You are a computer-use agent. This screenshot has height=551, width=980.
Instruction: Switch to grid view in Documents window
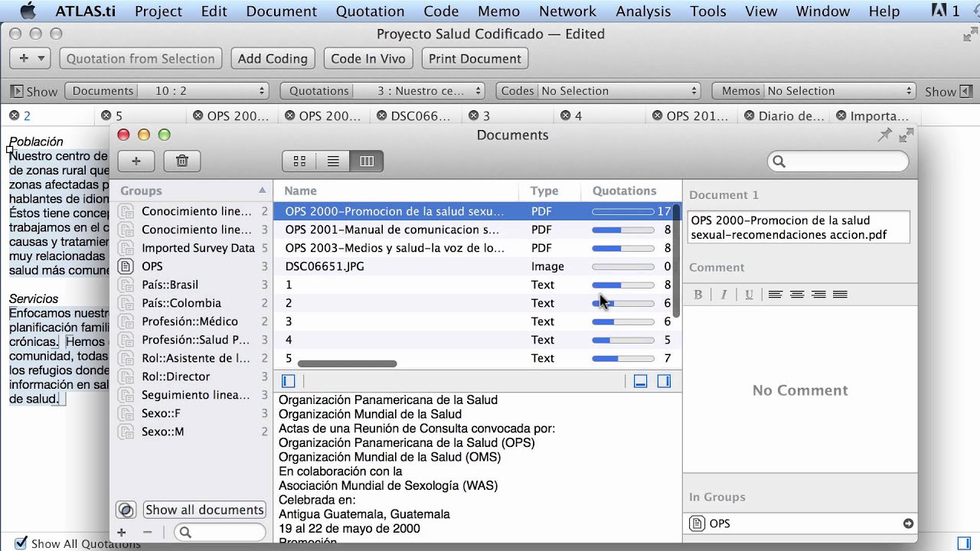coord(299,161)
